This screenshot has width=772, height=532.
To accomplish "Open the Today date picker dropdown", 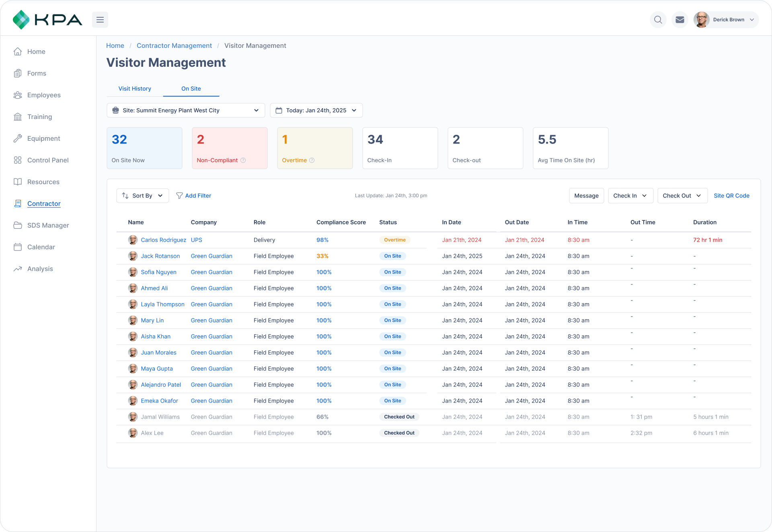I will (x=316, y=110).
